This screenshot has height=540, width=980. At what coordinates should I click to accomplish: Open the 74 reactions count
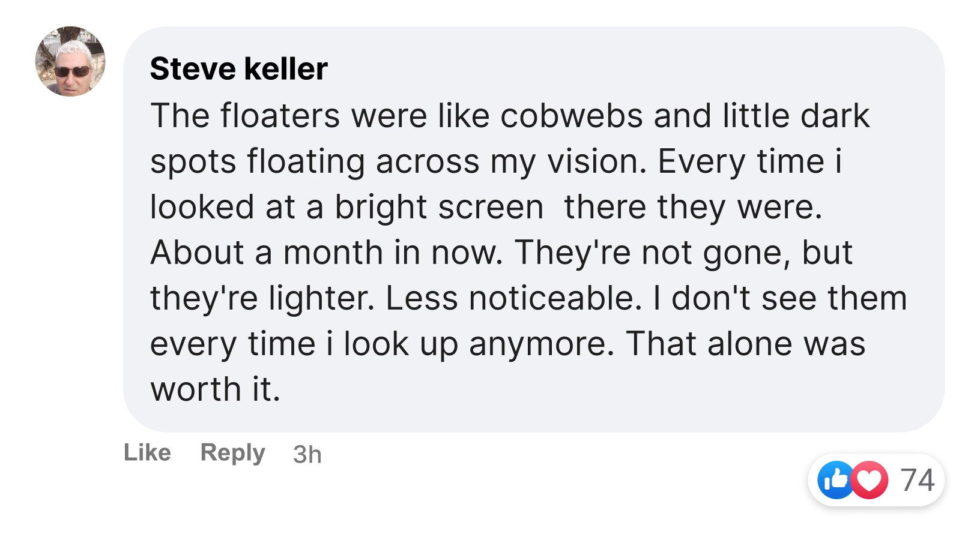[918, 480]
